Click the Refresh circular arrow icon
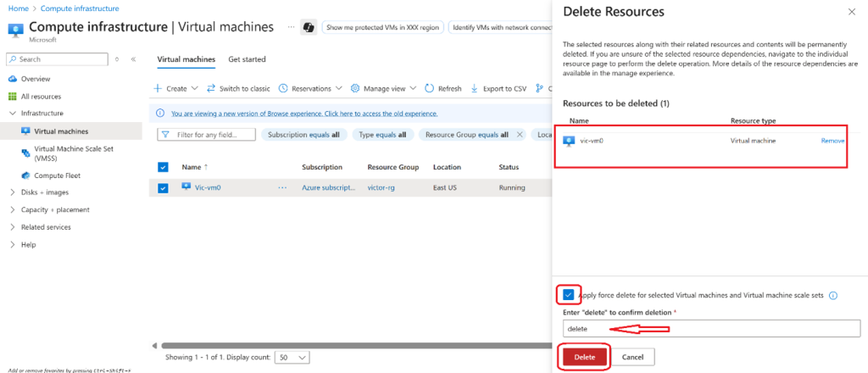Viewport: 868px width, 373px height. pyautogui.click(x=430, y=88)
